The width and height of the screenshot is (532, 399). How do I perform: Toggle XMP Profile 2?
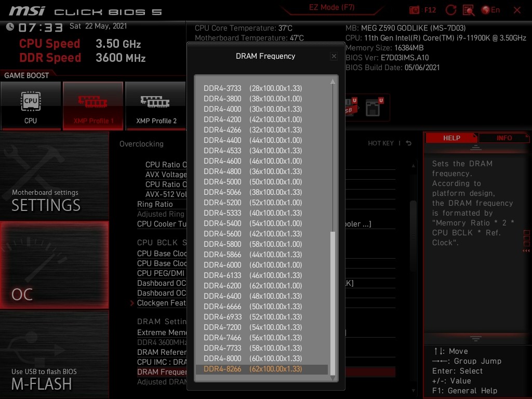point(156,106)
